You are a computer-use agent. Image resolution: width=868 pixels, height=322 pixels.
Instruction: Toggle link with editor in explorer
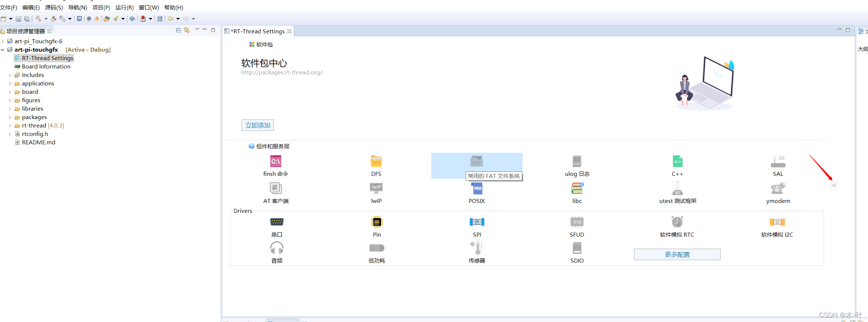[187, 30]
